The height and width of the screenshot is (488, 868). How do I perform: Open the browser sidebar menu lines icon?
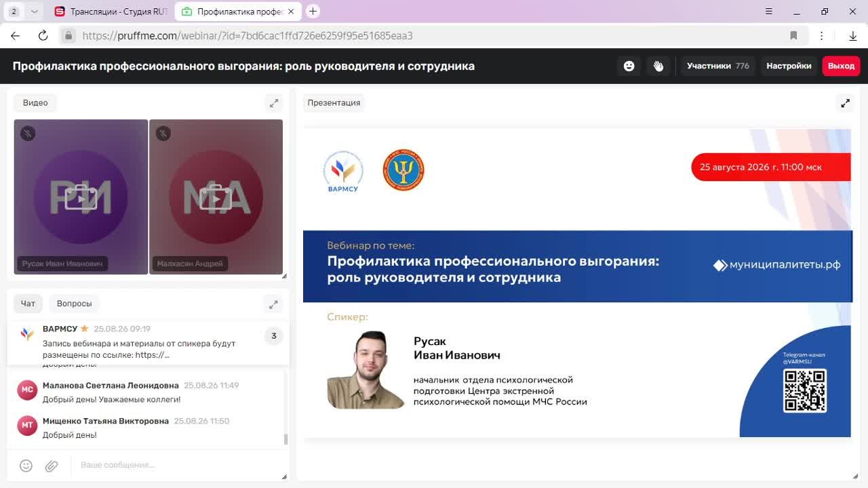pos(768,11)
